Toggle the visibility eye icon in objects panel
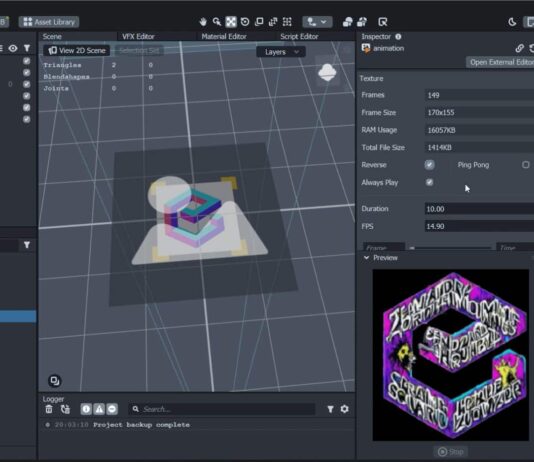 point(13,48)
